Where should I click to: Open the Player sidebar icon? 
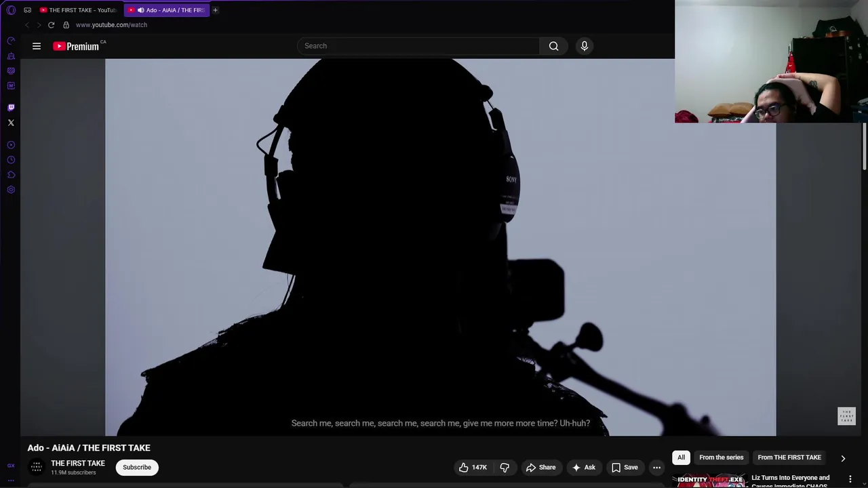coord(11,145)
